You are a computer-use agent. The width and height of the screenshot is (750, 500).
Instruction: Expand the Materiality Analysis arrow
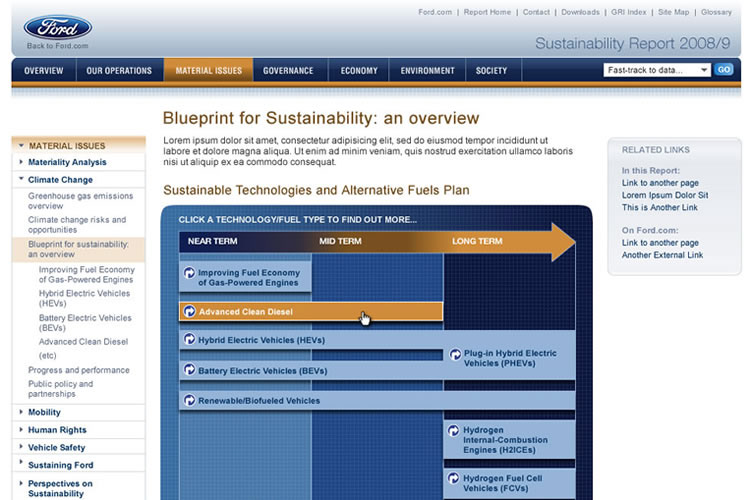(21, 162)
